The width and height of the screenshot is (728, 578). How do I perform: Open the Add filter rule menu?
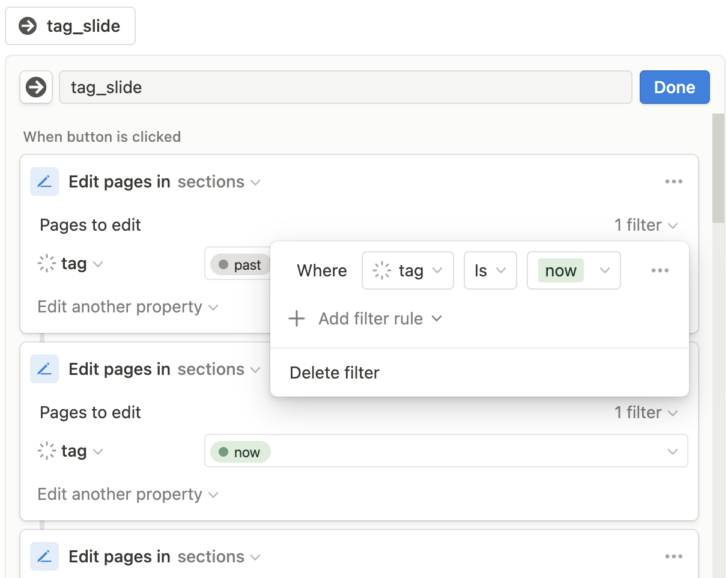pos(380,318)
